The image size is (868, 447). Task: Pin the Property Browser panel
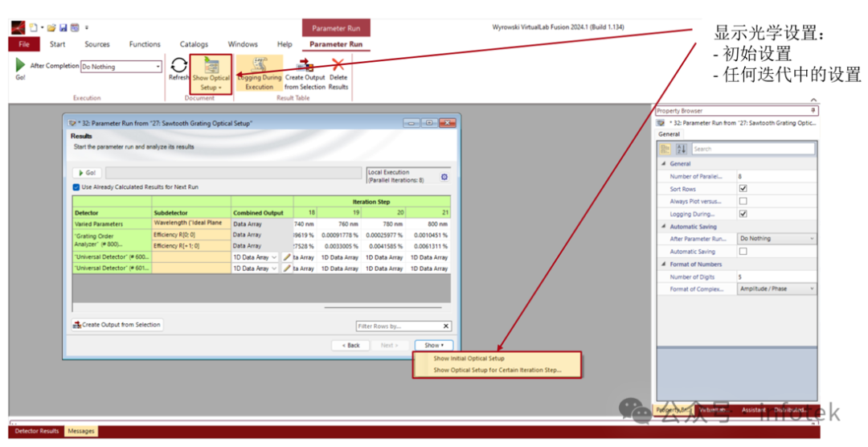(x=813, y=111)
